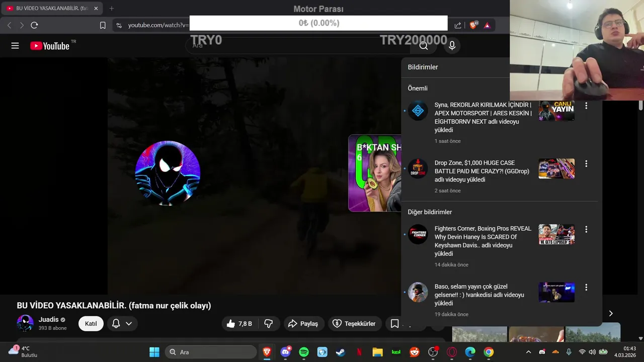Image resolution: width=644 pixels, height=362 pixels.
Task: Open the Brave Rewards triangle icon
Action: (x=487, y=25)
